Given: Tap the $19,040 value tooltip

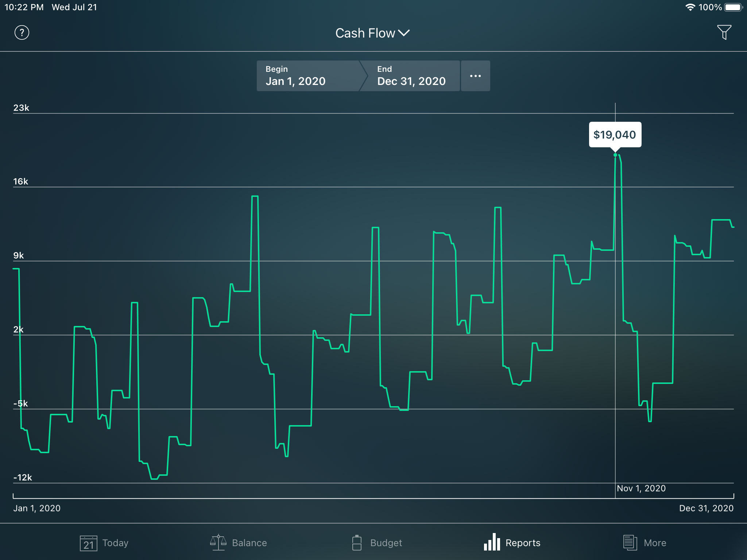Looking at the screenshot, I should [x=615, y=135].
